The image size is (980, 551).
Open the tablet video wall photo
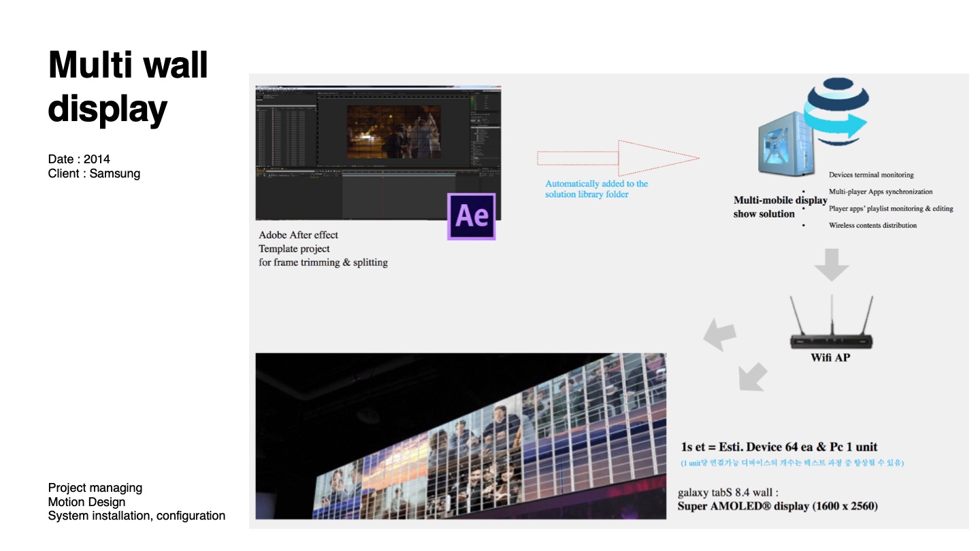(x=461, y=436)
